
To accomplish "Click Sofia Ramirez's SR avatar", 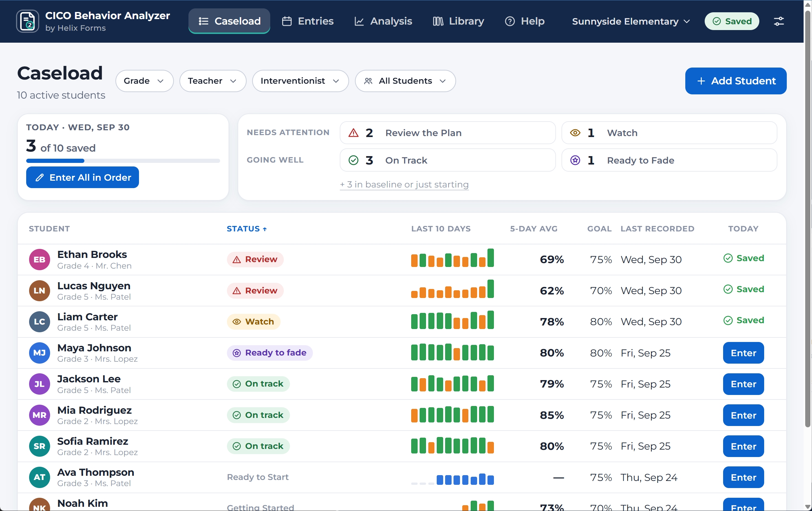I will coord(39,446).
